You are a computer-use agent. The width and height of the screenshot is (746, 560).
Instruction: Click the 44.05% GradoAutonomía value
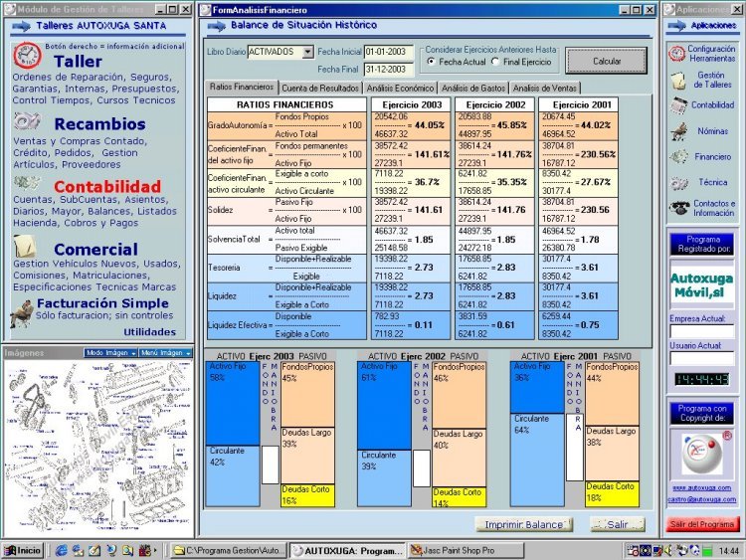pyautogui.click(x=430, y=125)
